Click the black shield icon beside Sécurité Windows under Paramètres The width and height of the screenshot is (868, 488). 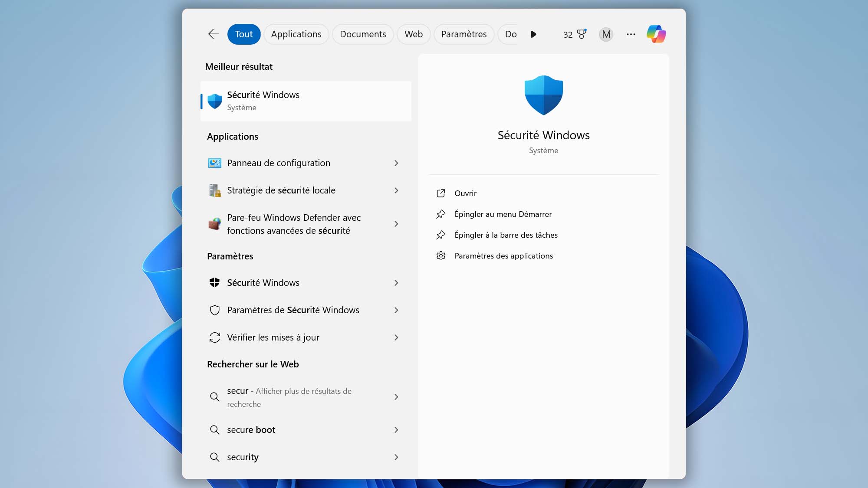click(214, 283)
